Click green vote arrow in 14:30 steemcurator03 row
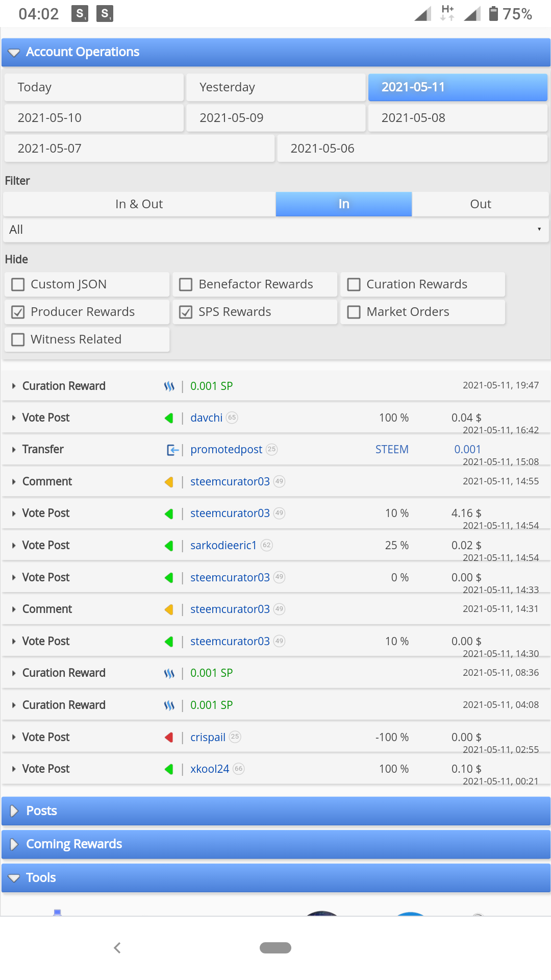Image resolution: width=551 pixels, height=980 pixels. click(169, 642)
